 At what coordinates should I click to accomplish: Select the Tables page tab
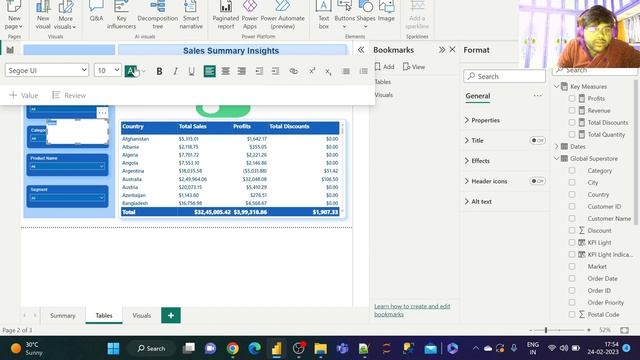(x=104, y=316)
